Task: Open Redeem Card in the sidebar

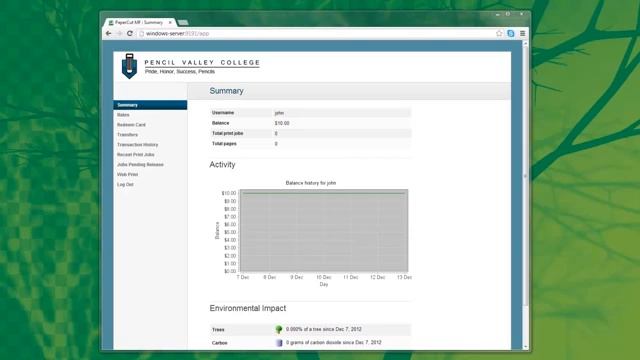Action: [131, 125]
